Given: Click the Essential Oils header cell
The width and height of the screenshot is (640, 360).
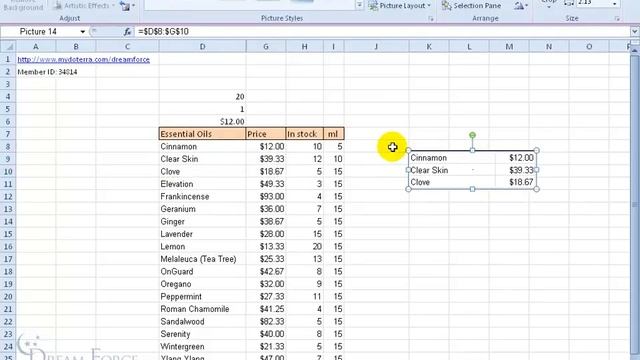Looking at the screenshot, I should tap(202, 134).
